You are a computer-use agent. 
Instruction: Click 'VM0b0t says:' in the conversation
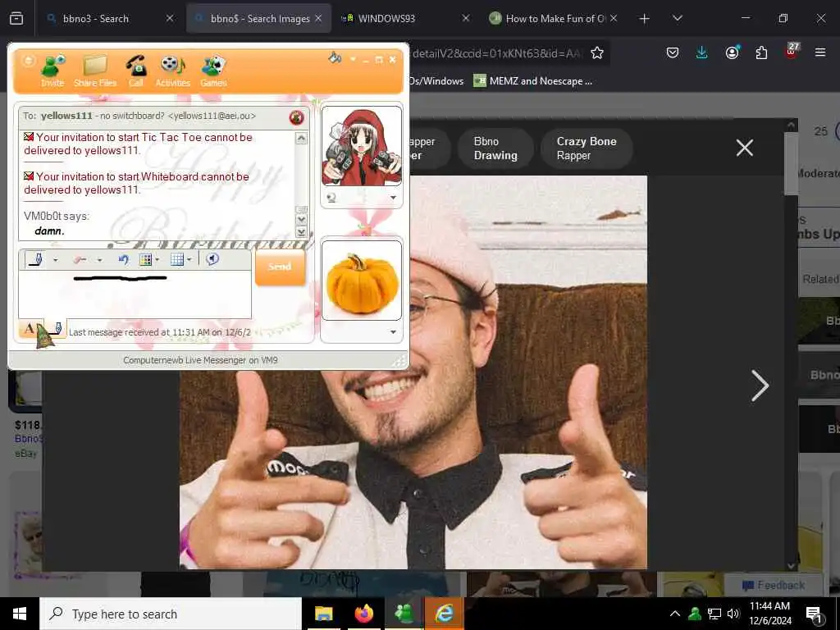(x=57, y=217)
